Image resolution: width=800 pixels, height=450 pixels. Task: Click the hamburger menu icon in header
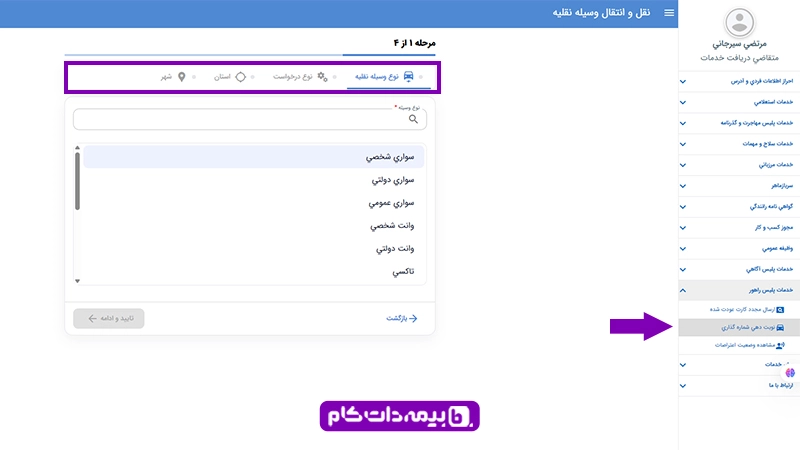pos(670,13)
